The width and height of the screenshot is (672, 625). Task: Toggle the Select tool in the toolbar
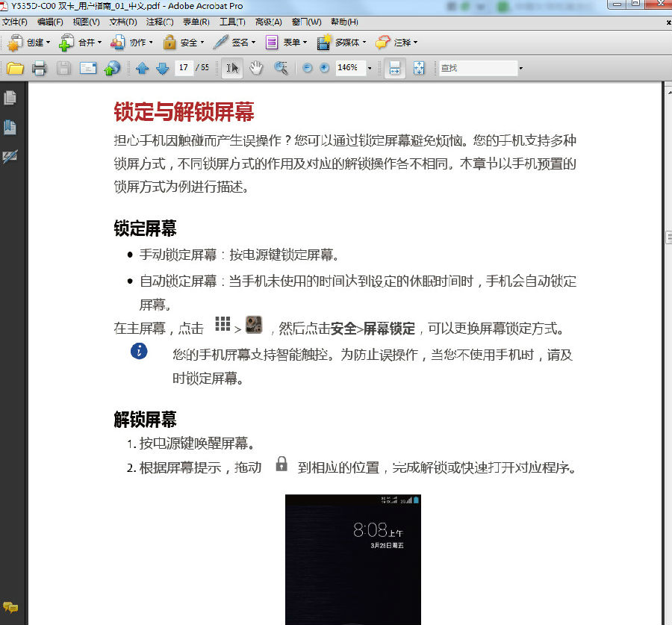pyautogui.click(x=232, y=68)
